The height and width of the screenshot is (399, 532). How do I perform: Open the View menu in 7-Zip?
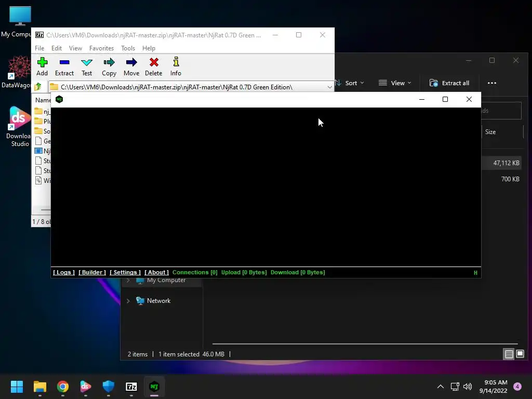pos(75,48)
